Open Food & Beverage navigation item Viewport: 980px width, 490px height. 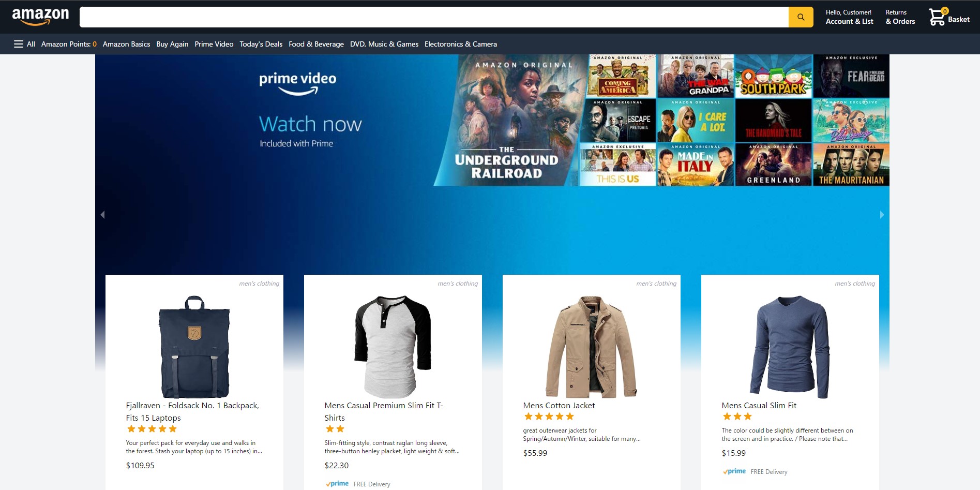tap(316, 44)
